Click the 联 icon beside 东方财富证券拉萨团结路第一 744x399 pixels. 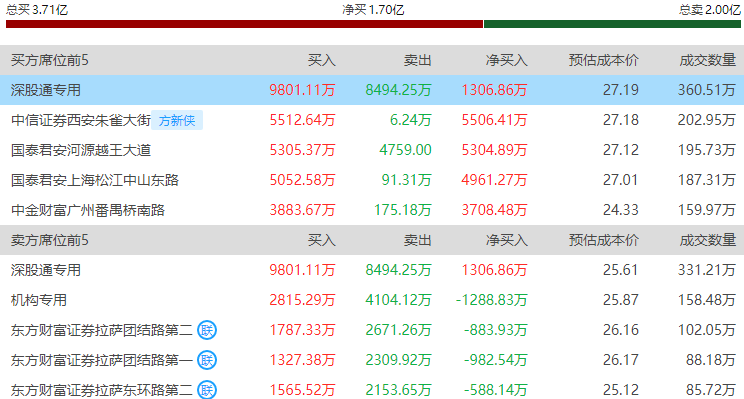(x=207, y=360)
